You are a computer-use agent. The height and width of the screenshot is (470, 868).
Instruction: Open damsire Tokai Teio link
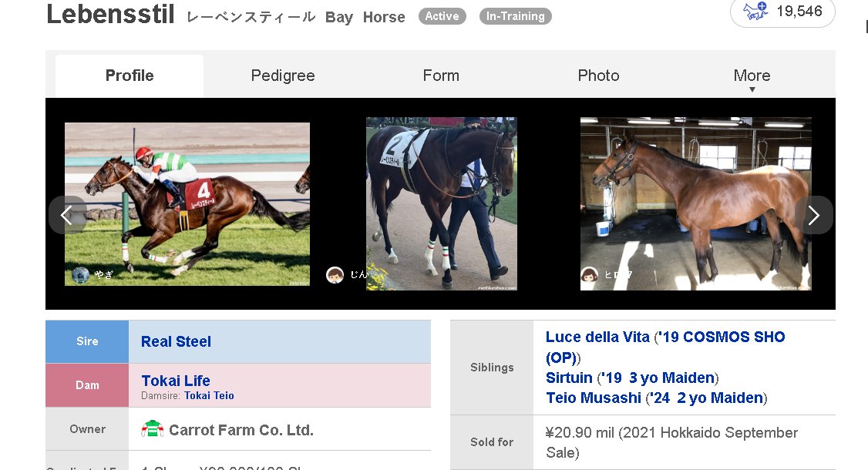pos(209,396)
